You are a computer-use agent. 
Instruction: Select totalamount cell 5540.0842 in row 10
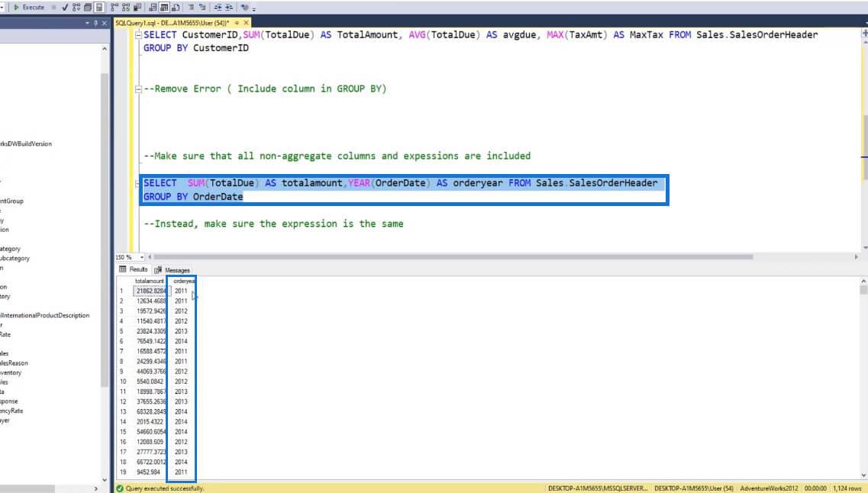click(150, 382)
